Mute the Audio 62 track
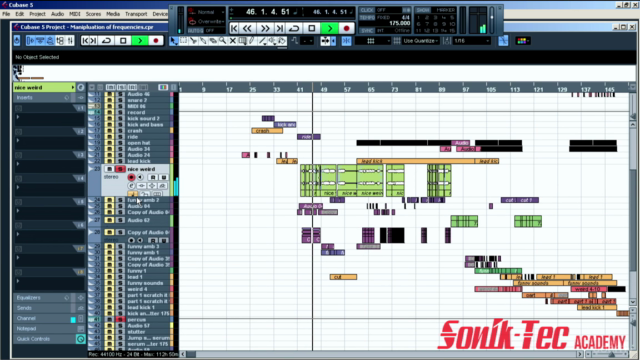Screen dimensions: 640x360 point(109,220)
